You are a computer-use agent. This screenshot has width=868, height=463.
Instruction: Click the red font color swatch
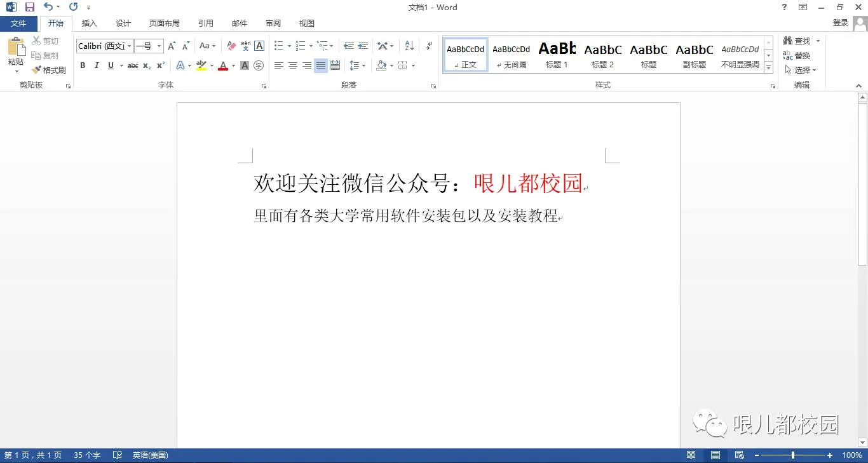click(x=222, y=65)
